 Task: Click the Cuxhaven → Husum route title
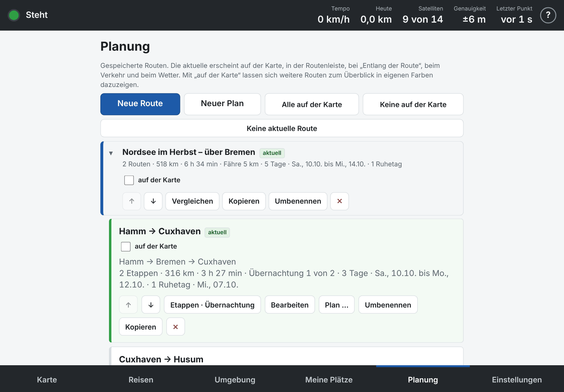[161, 359]
